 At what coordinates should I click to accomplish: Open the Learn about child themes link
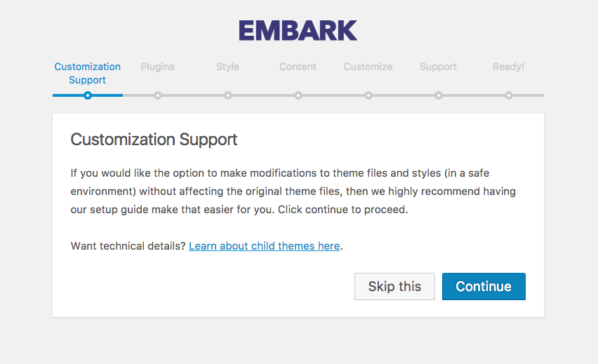pyautogui.click(x=264, y=246)
